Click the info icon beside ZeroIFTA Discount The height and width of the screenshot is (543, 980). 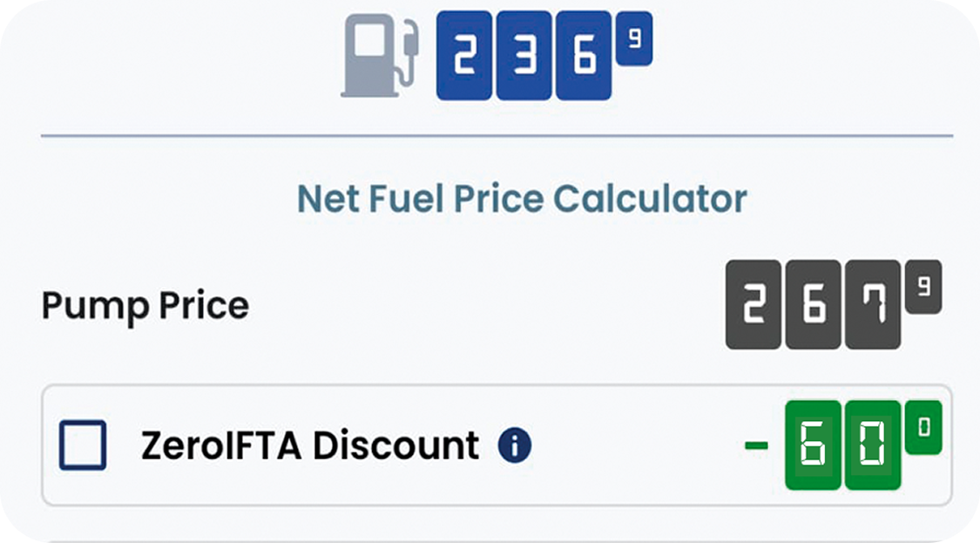coord(516,445)
